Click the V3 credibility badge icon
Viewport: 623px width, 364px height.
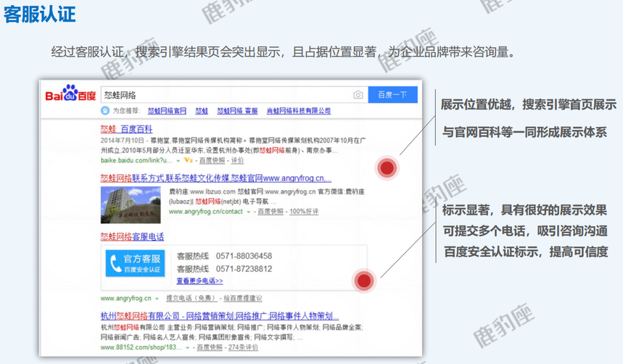click(x=189, y=160)
